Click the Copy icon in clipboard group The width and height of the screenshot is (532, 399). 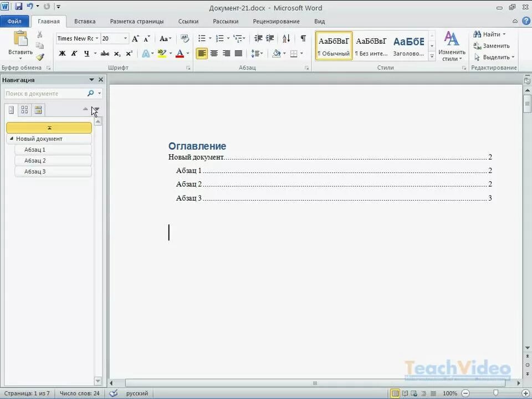pyautogui.click(x=40, y=46)
